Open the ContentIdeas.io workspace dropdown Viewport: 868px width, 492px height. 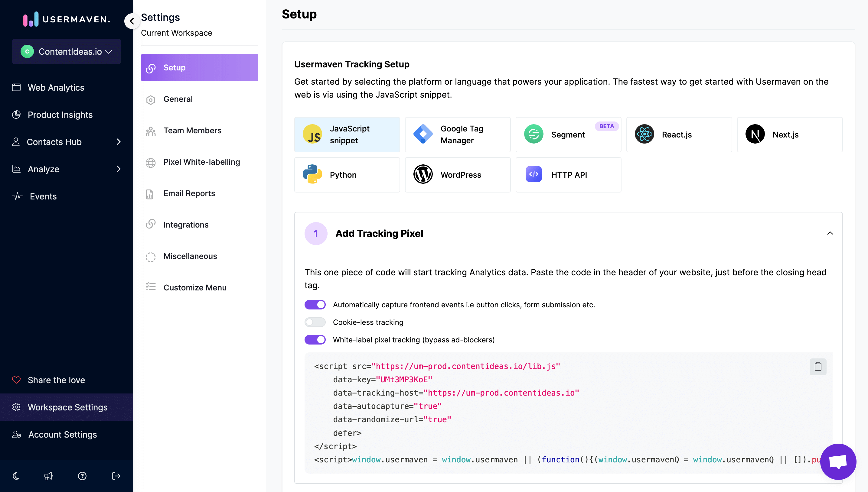(x=67, y=52)
